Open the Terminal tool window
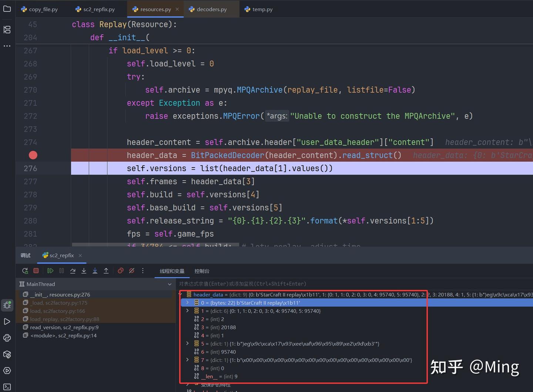 [x=7, y=387]
